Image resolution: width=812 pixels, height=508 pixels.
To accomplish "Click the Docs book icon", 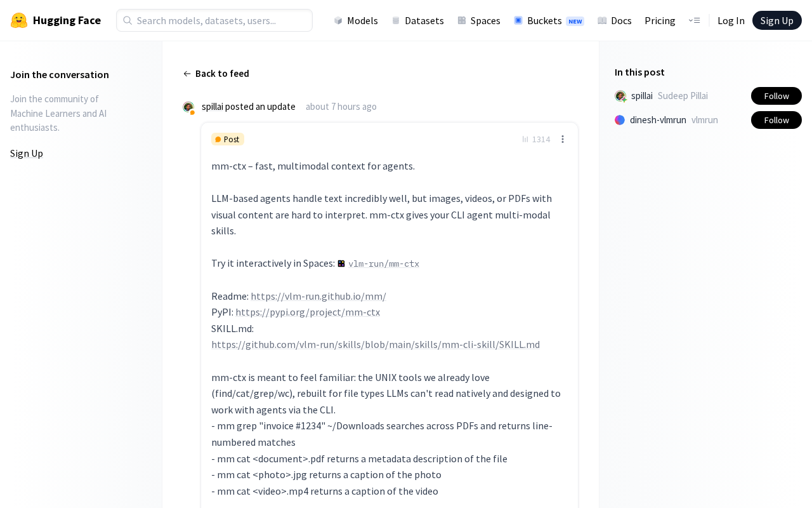I will (602, 20).
